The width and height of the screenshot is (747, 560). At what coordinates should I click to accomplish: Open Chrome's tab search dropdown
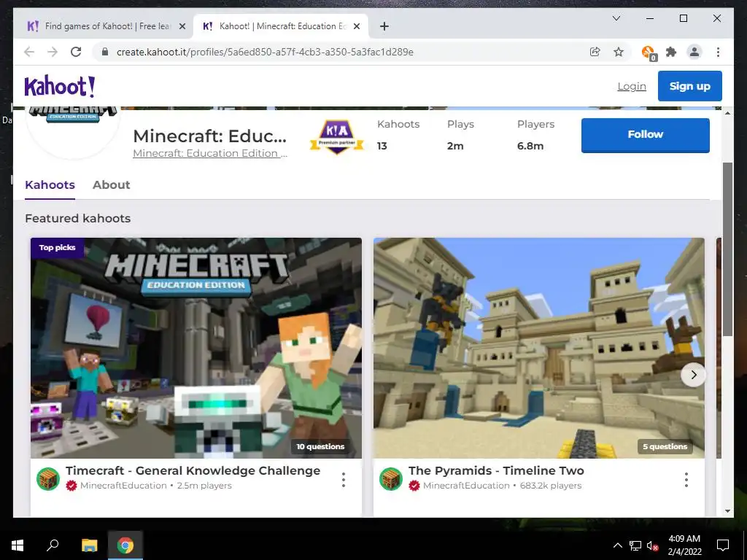pos(616,18)
